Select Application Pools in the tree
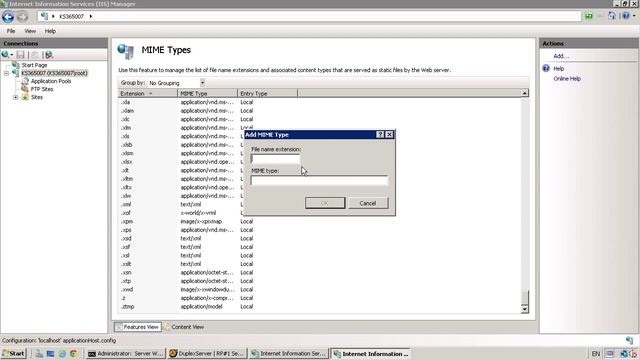Screen dimensions: 640x360 coord(51,81)
